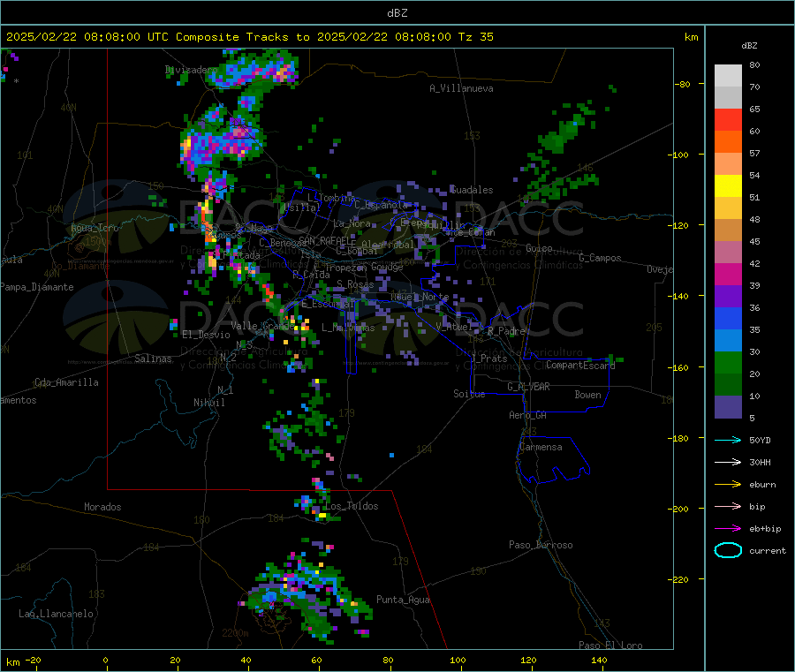This screenshot has width=795, height=672.
Task: Click the 'Nihuil' map label
Action: click(x=208, y=403)
